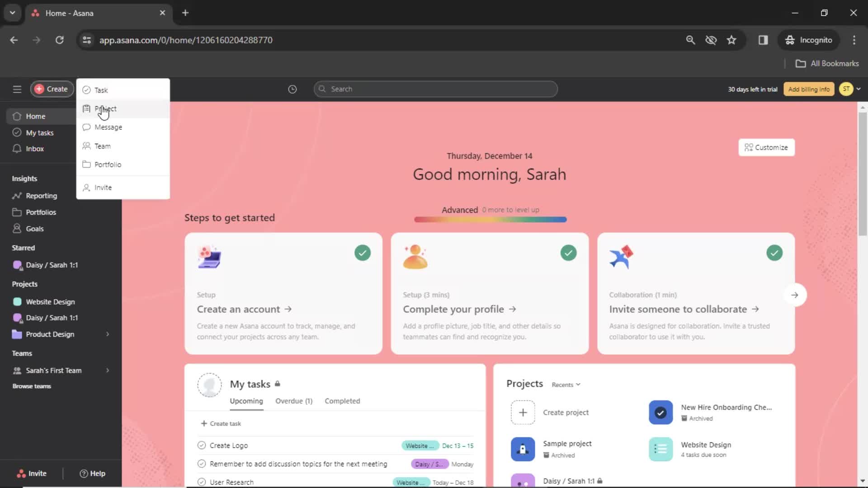
Task: Expand Sarah's First Team chevron
Action: coord(108,370)
